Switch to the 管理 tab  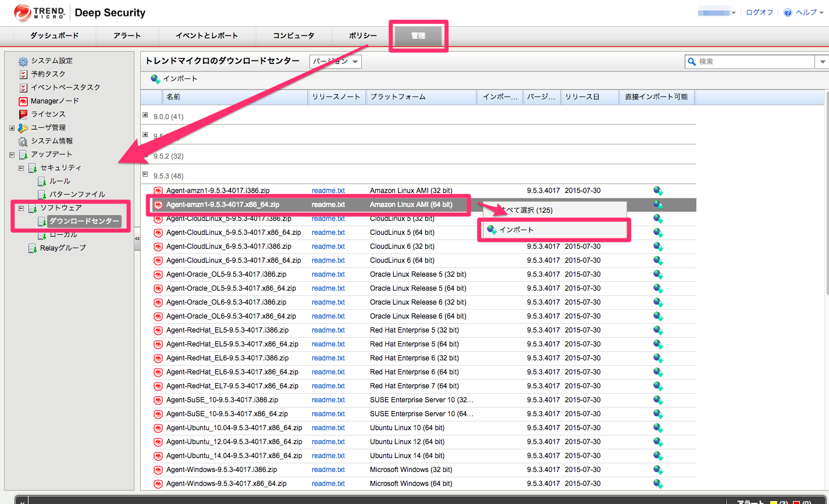pos(418,35)
